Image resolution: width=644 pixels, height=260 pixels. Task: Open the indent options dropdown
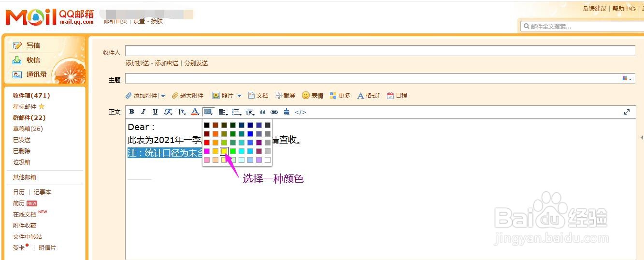tap(250, 112)
